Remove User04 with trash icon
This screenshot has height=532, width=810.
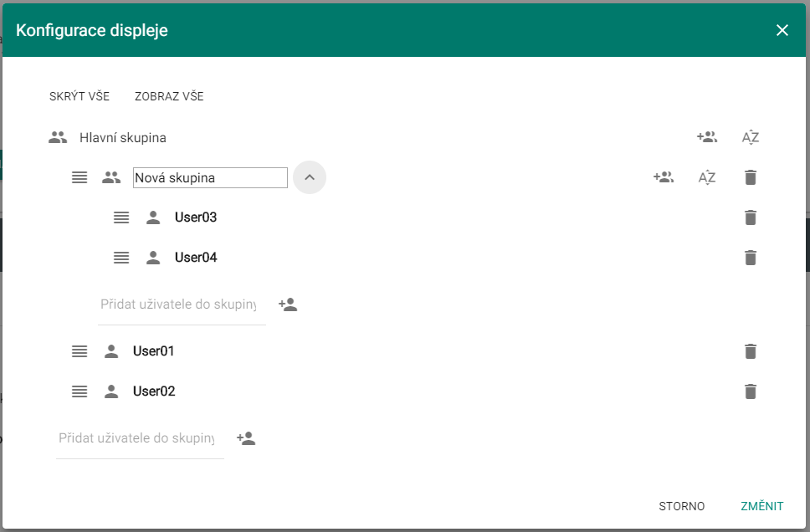coord(751,258)
